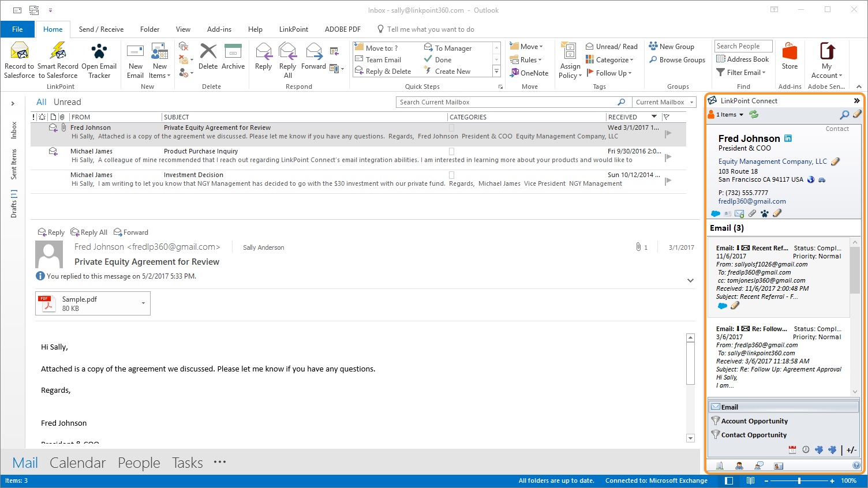Open the Send / Receive ribbon tab

pos(101,29)
